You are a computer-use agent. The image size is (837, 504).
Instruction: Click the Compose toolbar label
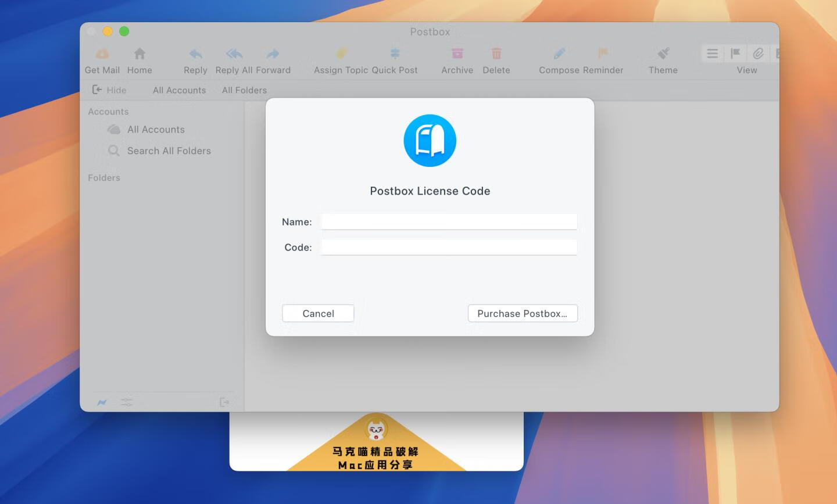(x=559, y=70)
